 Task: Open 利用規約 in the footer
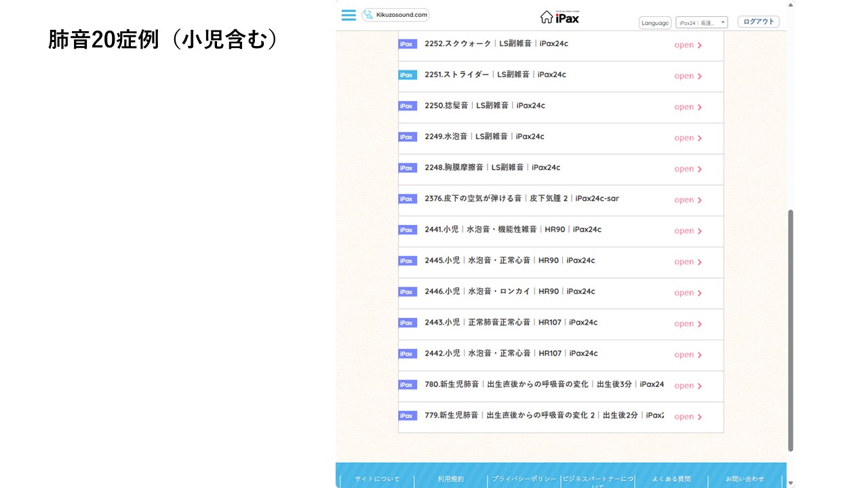451,479
